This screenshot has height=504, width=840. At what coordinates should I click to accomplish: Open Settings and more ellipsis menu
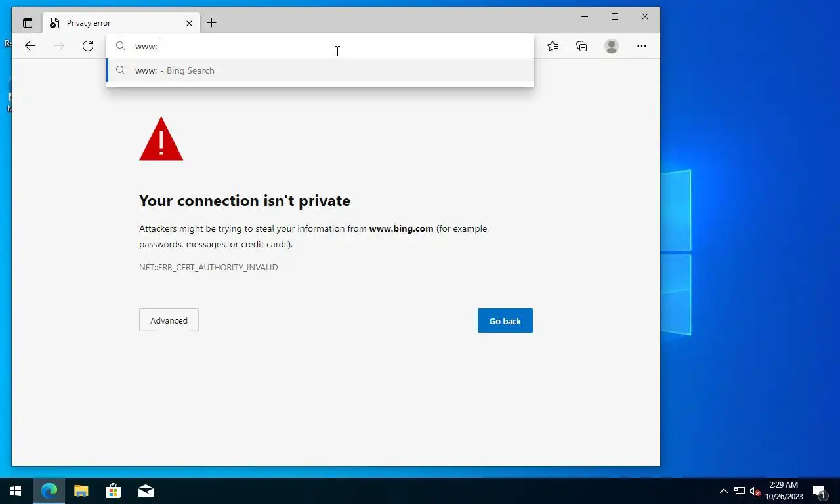coord(642,46)
